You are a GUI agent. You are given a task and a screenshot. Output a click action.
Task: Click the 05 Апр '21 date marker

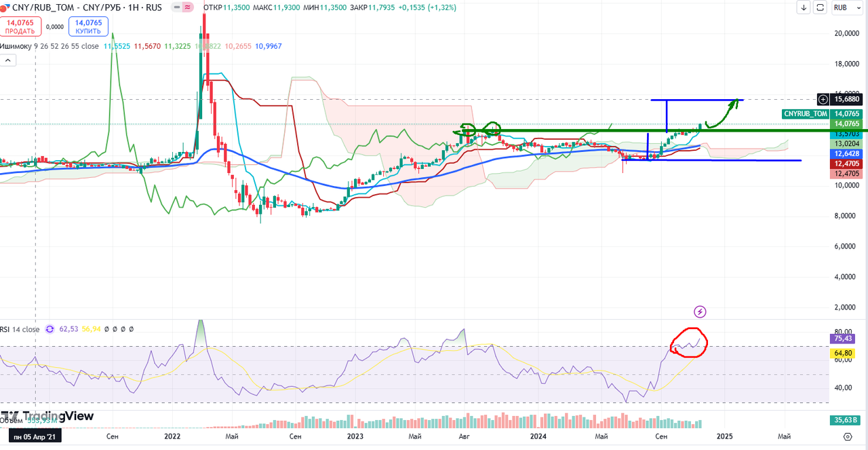click(x=32, y=436)
